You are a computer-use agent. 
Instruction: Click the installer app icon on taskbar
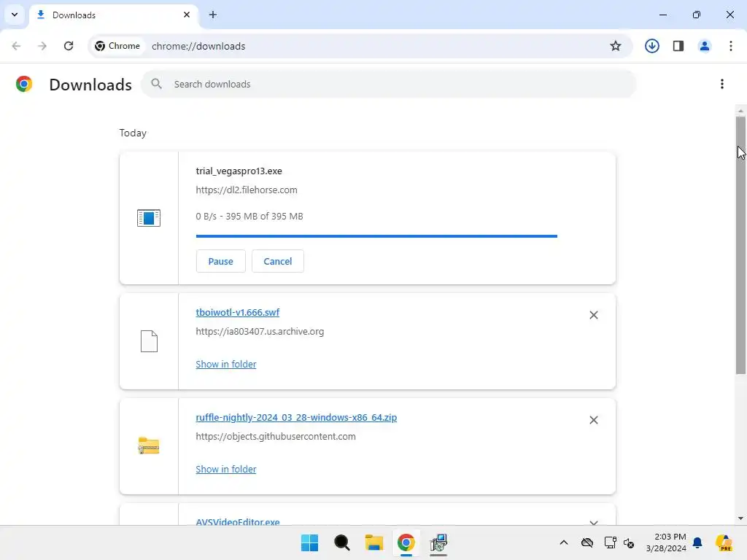pyautogui.click(x=438, y=542)
